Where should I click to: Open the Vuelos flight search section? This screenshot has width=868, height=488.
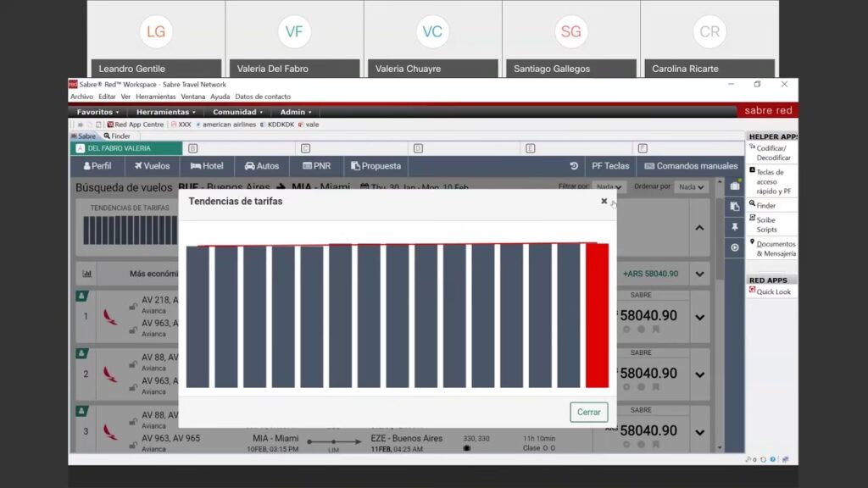pyautogui.click(x=151, y=166)
